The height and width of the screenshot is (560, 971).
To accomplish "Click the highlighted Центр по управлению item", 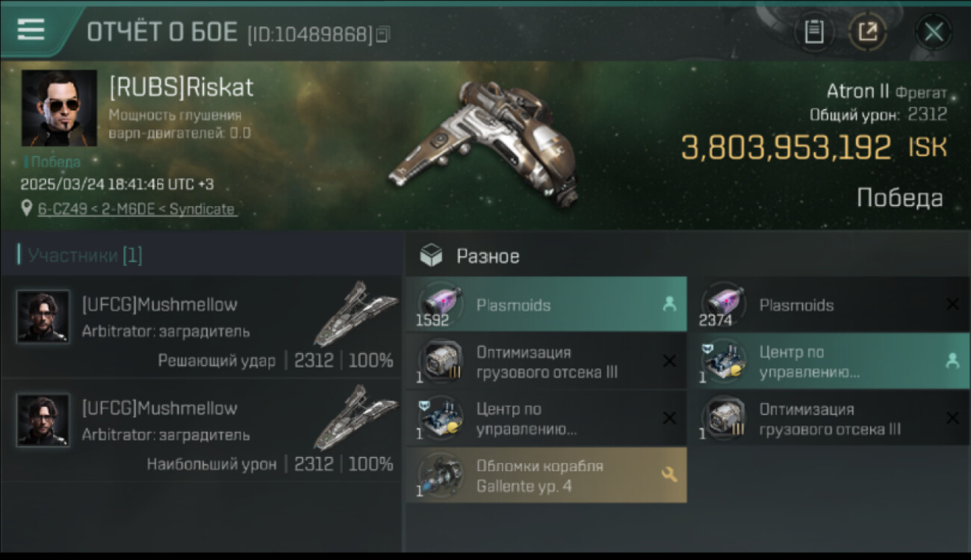I will click(829, 361).
